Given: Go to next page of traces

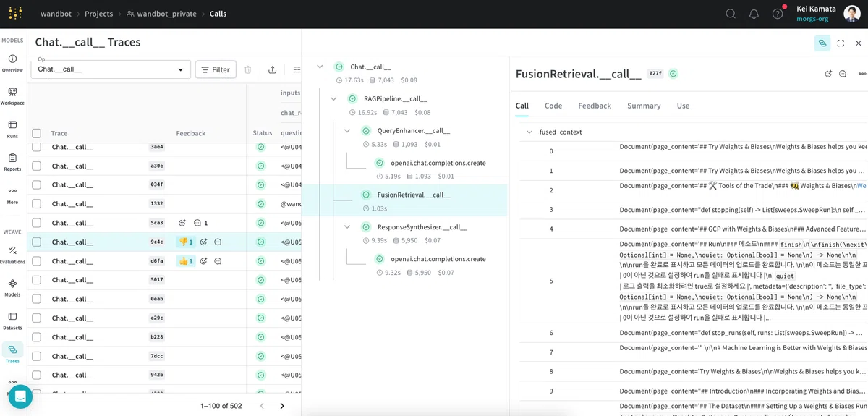Looking at the screenshot, I should pos(282,406).
